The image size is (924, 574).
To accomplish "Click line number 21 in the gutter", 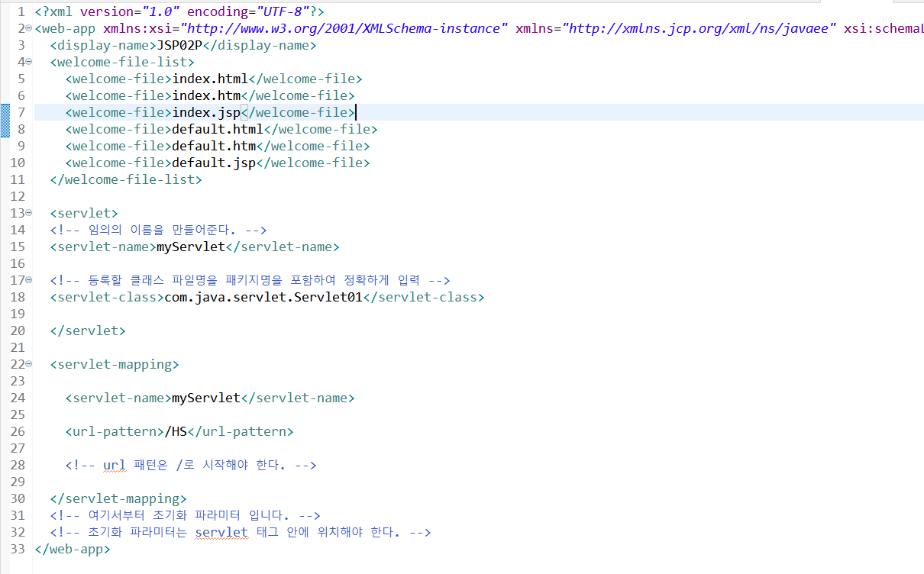I will [18, 347].
